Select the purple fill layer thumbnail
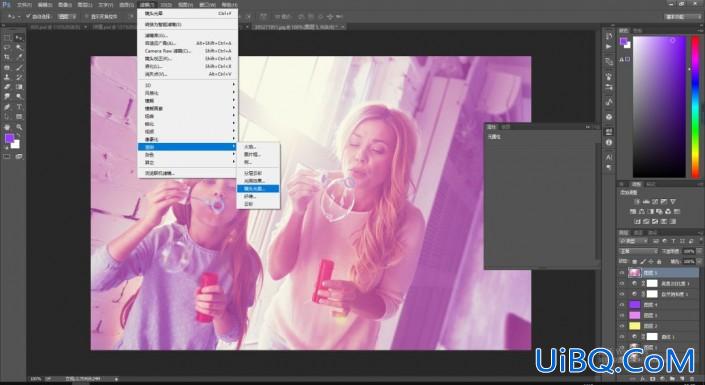Image resolution: width=705 pixels, height=385 pixels. point(634,305)
